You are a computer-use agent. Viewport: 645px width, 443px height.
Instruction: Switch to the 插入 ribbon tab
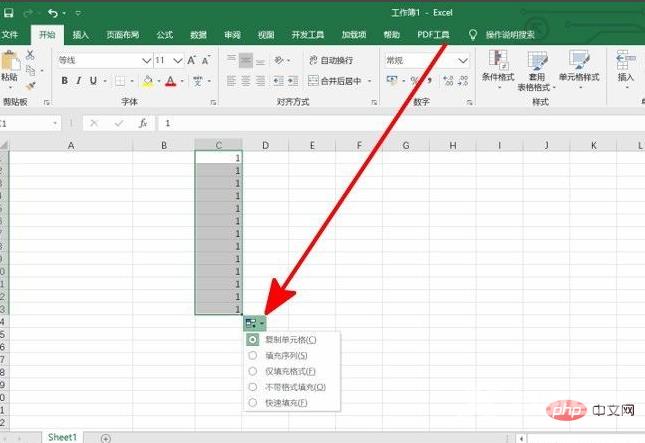[x=81, y=35]
